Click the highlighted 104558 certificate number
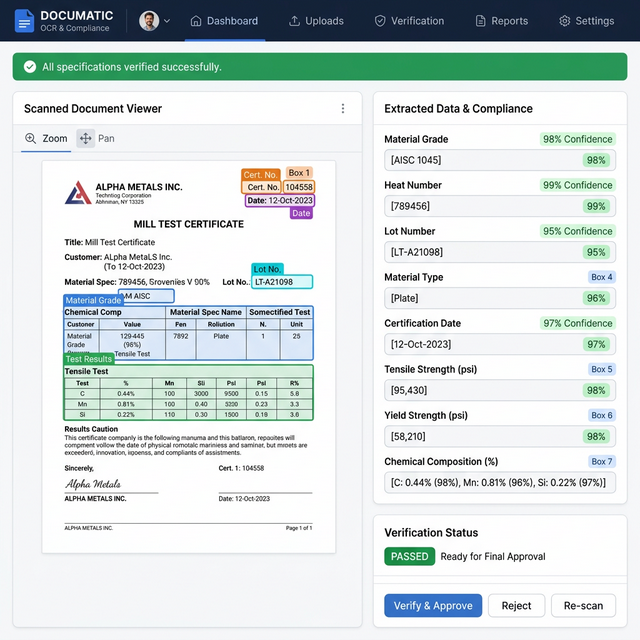Screen dimensions: 640x640 pos(299,187)
